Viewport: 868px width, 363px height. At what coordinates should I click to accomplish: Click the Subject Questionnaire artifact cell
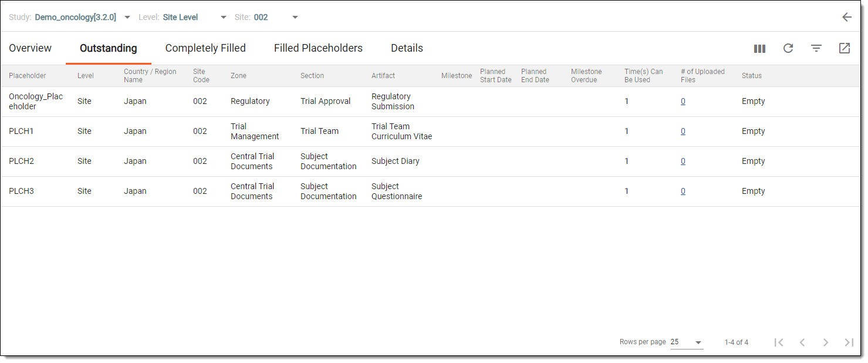point(397,191)
